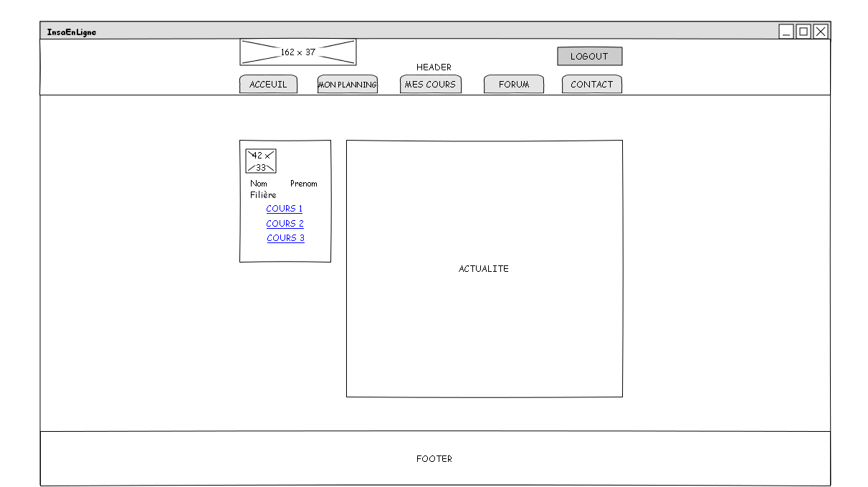Minimize the InsaEnLigne window
The image size is (868, 487).
tap(786, 32)
